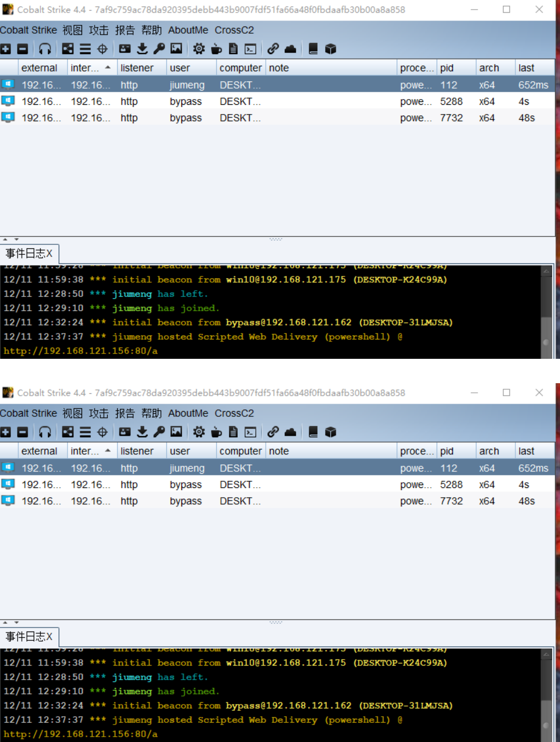The height and width of the screenshot is (742, 560).
Task: Open 报告 menu in top window
Action: 125,30
